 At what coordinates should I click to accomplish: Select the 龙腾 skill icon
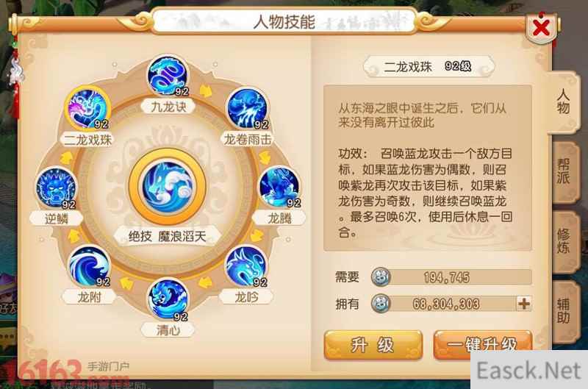click(279, 188)
